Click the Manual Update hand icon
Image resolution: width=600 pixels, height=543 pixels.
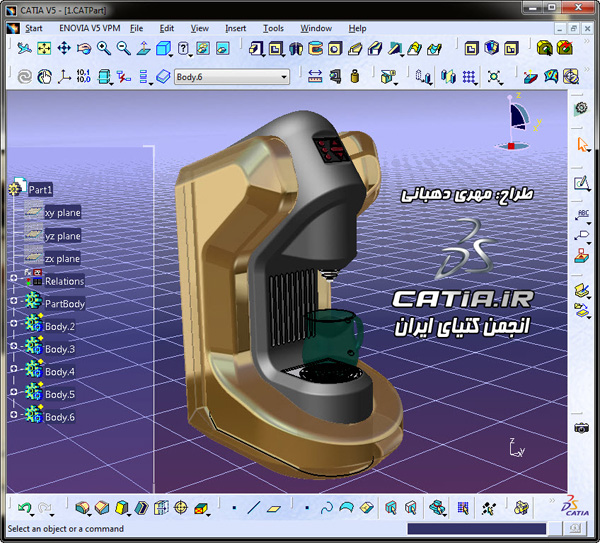(44, 77)
